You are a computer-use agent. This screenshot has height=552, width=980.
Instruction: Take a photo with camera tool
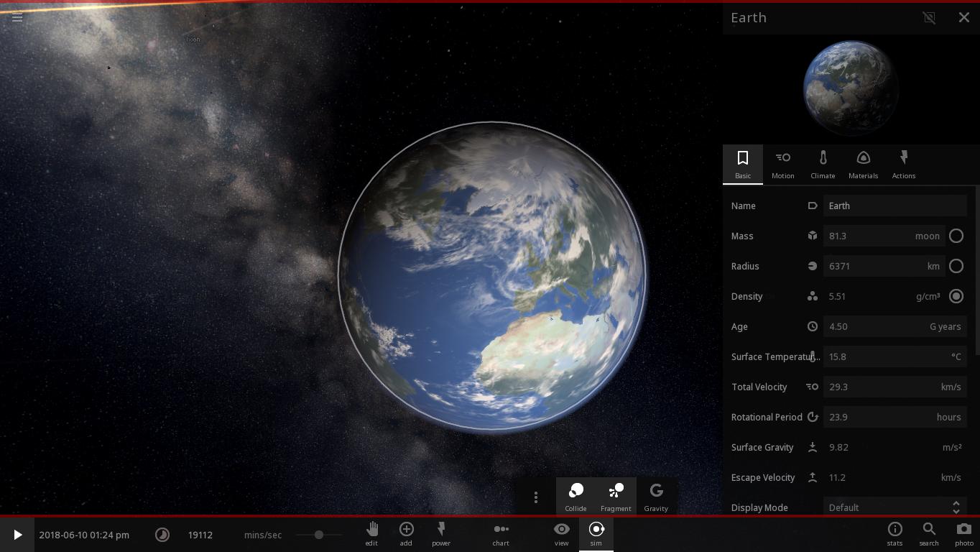[x=964, y=534]
